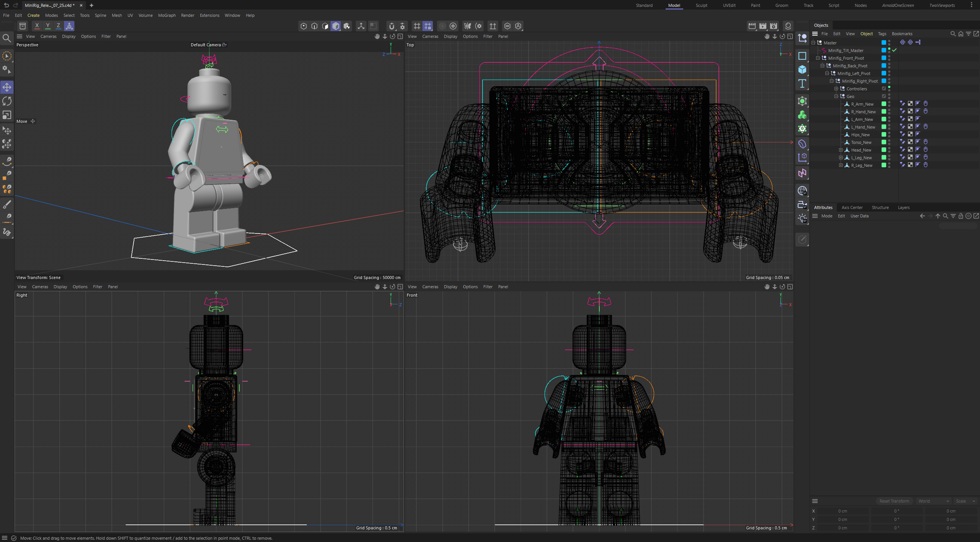The image size is (980, 542).
Task: Toggle visibility dots for Controllers object
Action: pos(889,88)
